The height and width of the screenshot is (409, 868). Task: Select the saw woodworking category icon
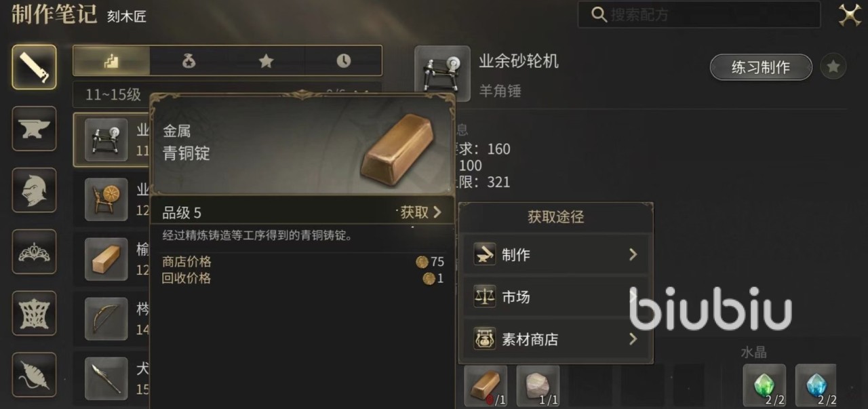pos(34,66)
